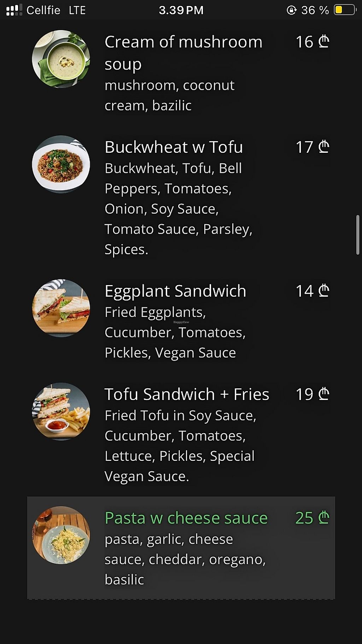Image resolution: width=362 pixels, height=644 pixels.
Task: Tap the green 25 lari pasta price
Action: pyautogui.click(x=312, y=518)
